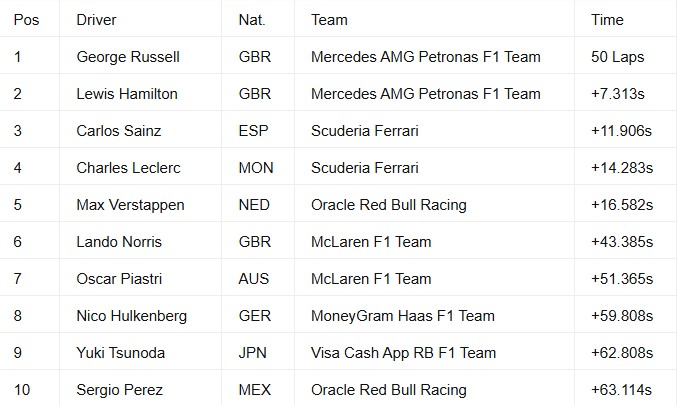Click Max Verstappen driver cell
The width and height of the screenshot is (677, 405).
point(140,205)
